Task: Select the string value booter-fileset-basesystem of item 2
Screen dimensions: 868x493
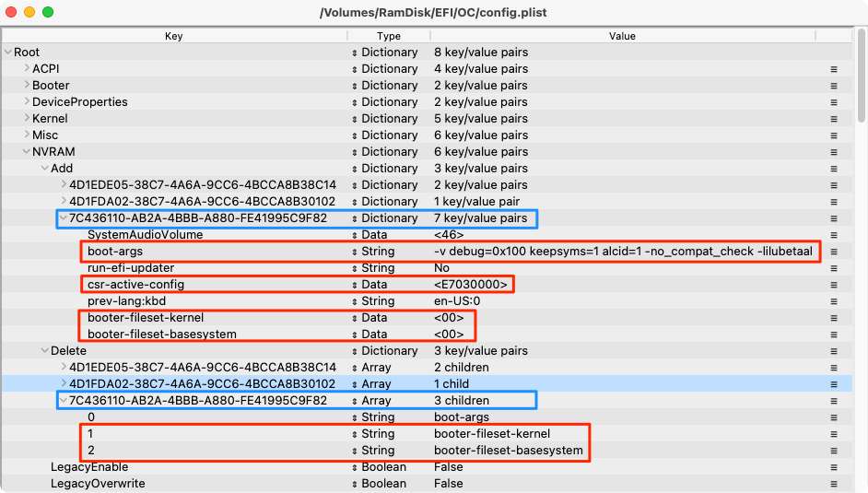Action: coord(509,451)
